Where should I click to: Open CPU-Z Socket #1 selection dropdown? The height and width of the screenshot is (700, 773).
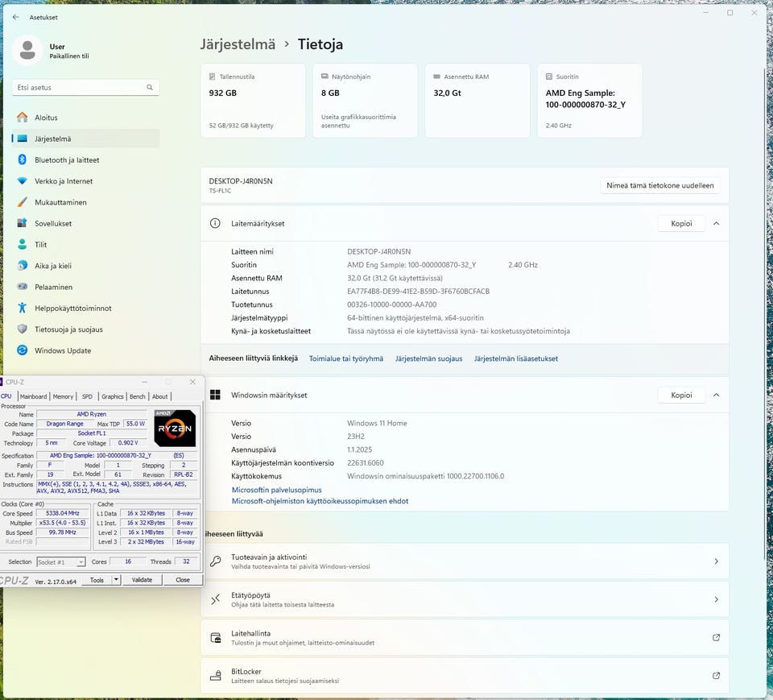61,562
